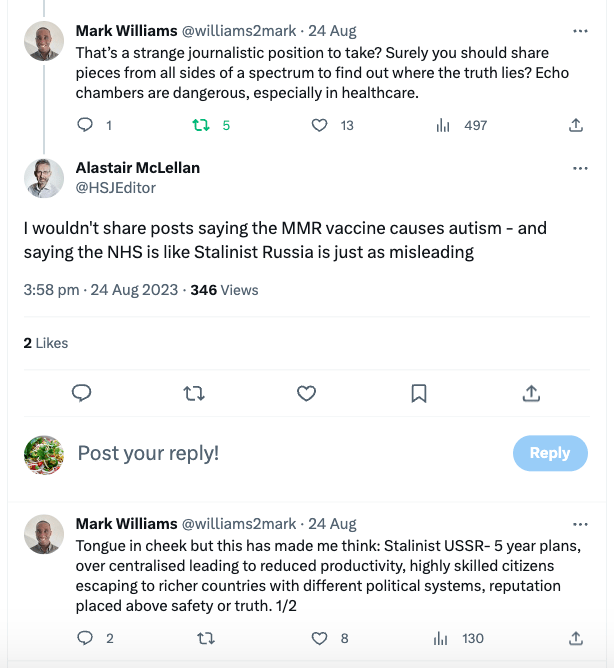Share Mark Williams' top tweet
The width and height of the screenshot is (614, 668).
(576, 125)
